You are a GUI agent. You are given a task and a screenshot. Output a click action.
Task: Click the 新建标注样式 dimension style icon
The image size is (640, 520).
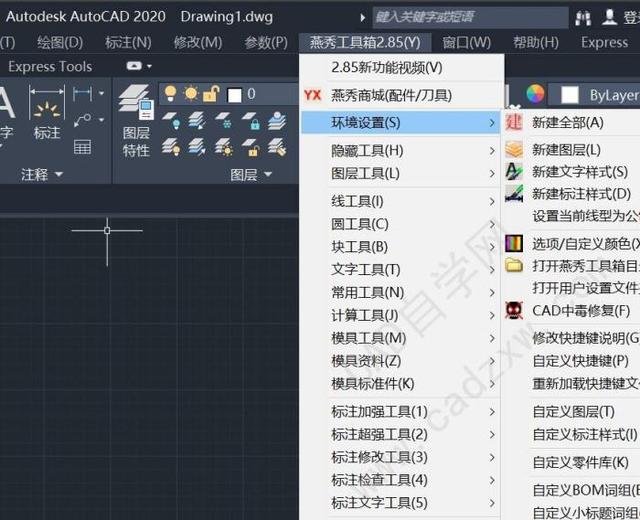pos(514,193)
